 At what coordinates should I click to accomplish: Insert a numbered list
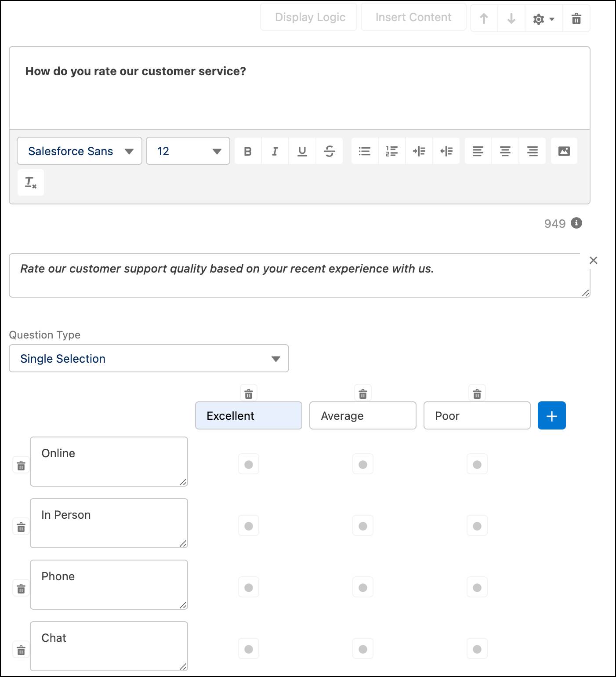coord(391,151)
